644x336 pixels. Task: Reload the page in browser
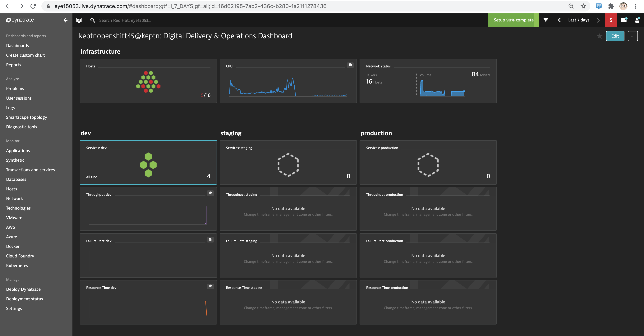(x=33, y=6)
